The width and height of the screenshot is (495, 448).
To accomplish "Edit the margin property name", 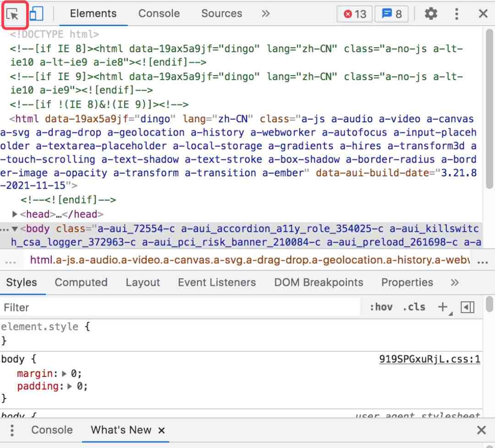I will point(35,373).
